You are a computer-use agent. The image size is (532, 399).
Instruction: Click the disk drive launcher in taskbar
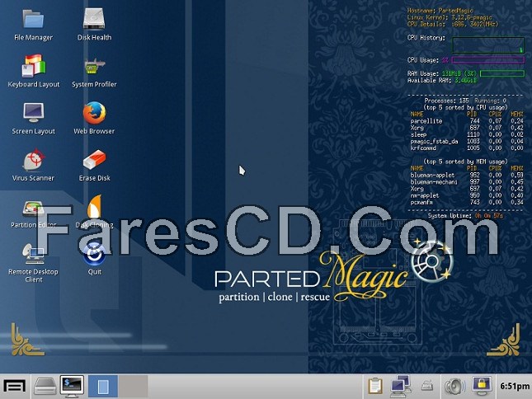point(45,386)
